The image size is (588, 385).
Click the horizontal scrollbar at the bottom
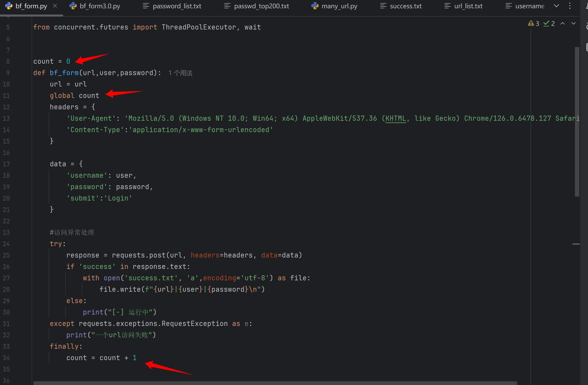pyautogui.click(x=275, y=383)
